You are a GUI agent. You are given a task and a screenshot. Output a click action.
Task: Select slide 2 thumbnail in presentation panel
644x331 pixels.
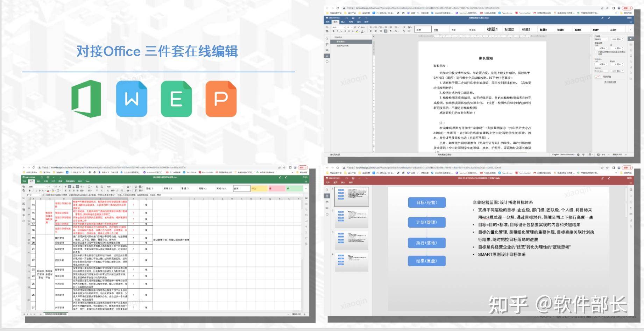point(352,218)
